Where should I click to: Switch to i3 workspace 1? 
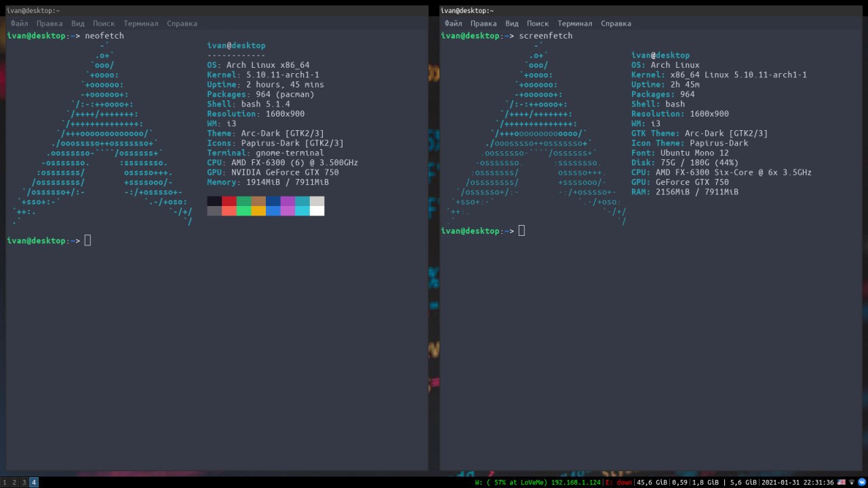(5, 483)
